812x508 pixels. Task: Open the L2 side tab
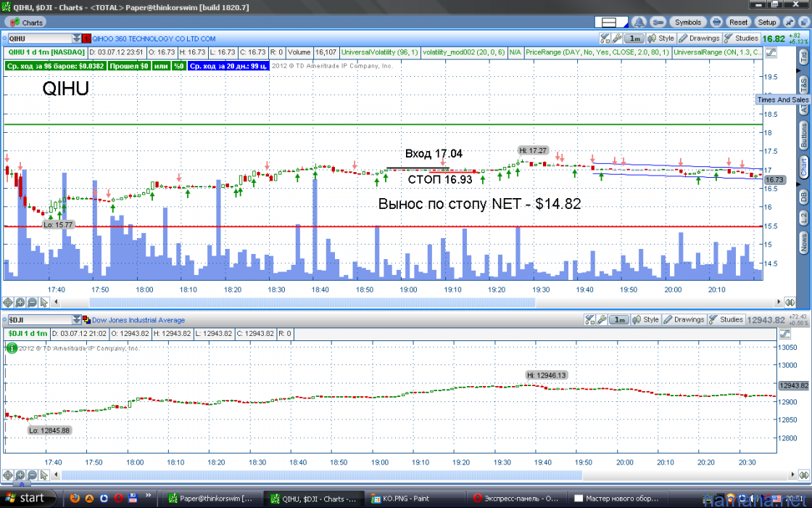(x=804, y=218)
